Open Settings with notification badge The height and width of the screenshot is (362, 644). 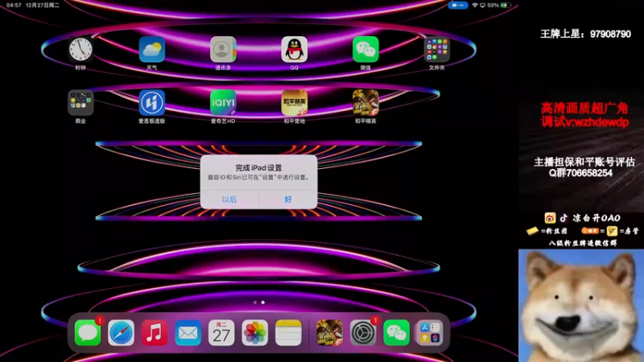click(x=363, y=332)
